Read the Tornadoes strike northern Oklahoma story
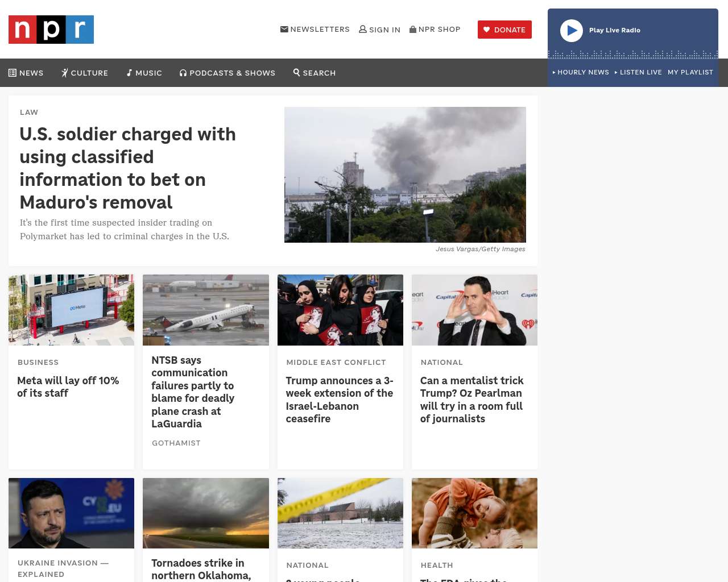The height and width of the screenshot is (582, 728). pyautogui.click(x=201, y=569)
